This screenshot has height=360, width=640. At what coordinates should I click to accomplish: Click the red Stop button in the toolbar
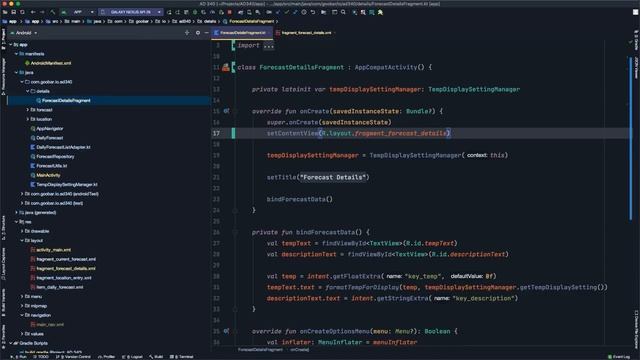pyautogui.click(x=230, y=12)
